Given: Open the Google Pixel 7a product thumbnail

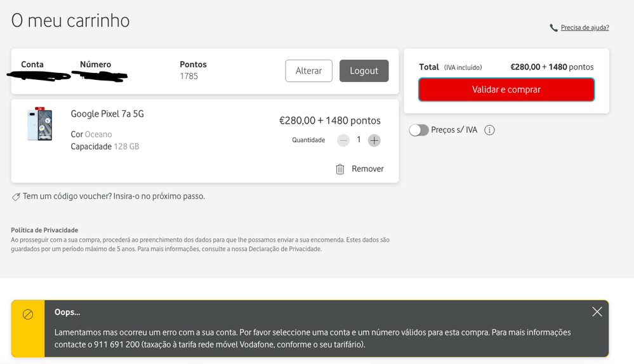Looking at the screenshot, I should [39, 124].
